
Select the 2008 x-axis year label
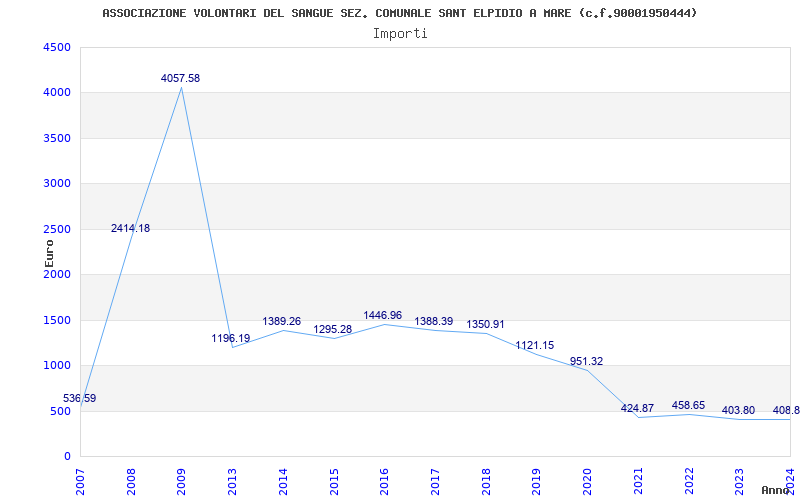click(x=131, y=482)
